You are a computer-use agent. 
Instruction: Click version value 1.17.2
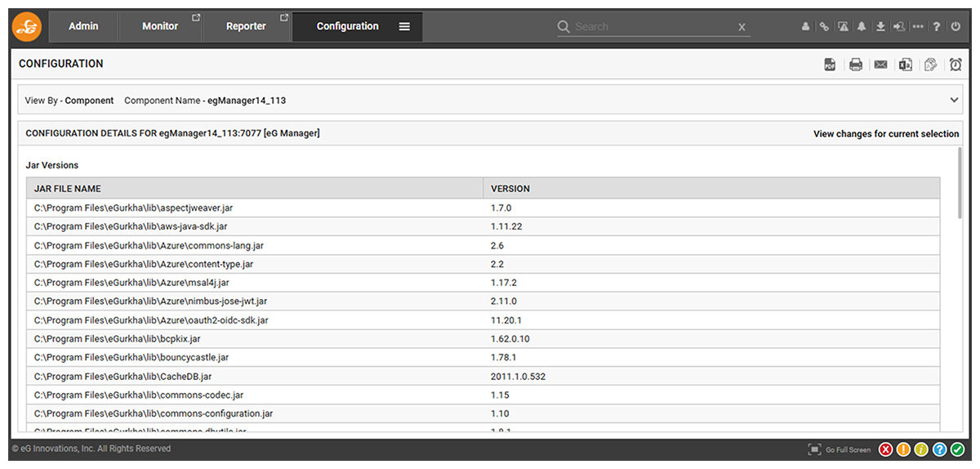point(504,283)
